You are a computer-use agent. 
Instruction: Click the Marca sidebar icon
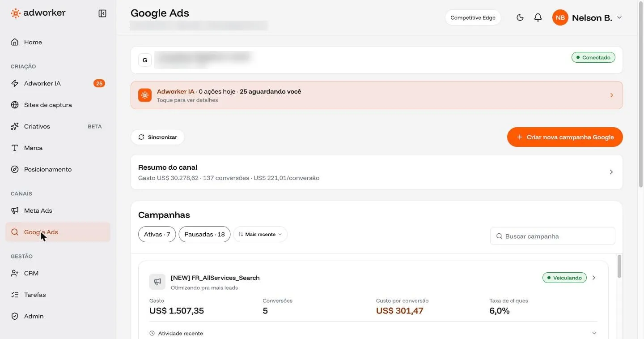(15, 148)
